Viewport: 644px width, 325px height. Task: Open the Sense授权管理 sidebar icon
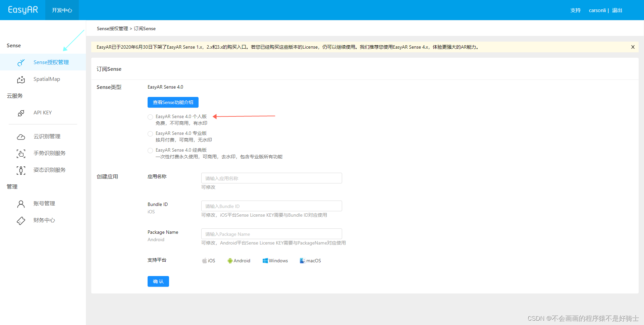21,62
